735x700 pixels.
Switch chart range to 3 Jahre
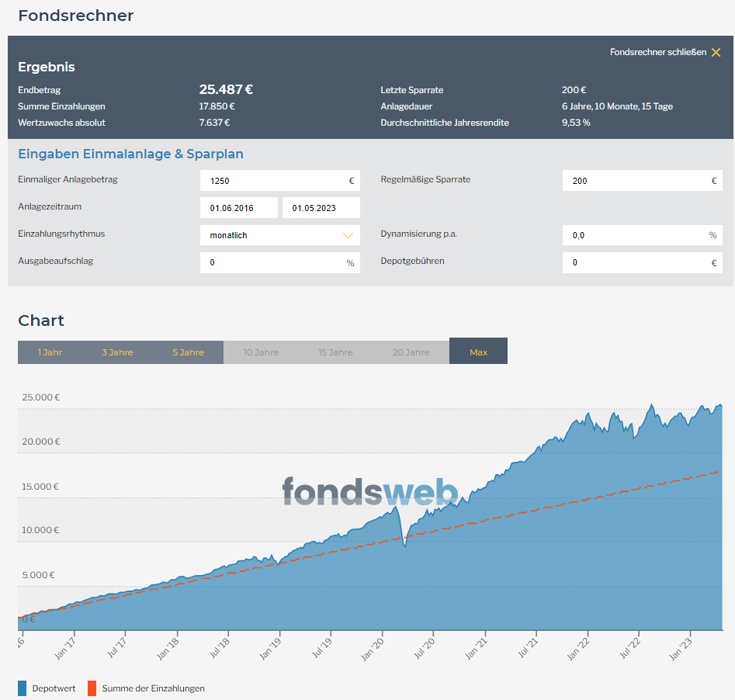117,352
